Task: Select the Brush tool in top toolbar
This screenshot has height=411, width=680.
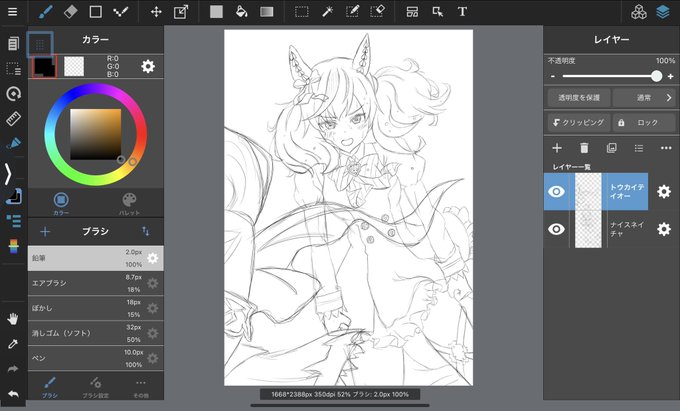Action: tap(46, 12)
